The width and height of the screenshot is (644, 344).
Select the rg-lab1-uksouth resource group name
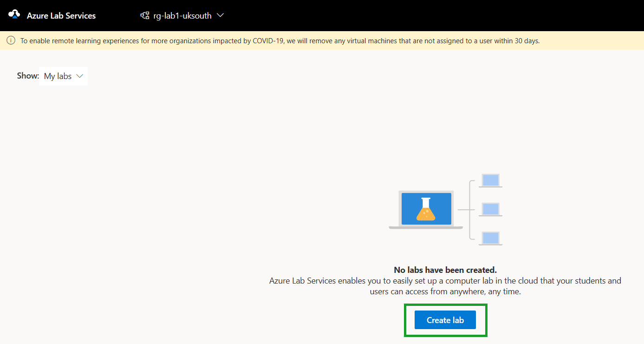point(182,15)
